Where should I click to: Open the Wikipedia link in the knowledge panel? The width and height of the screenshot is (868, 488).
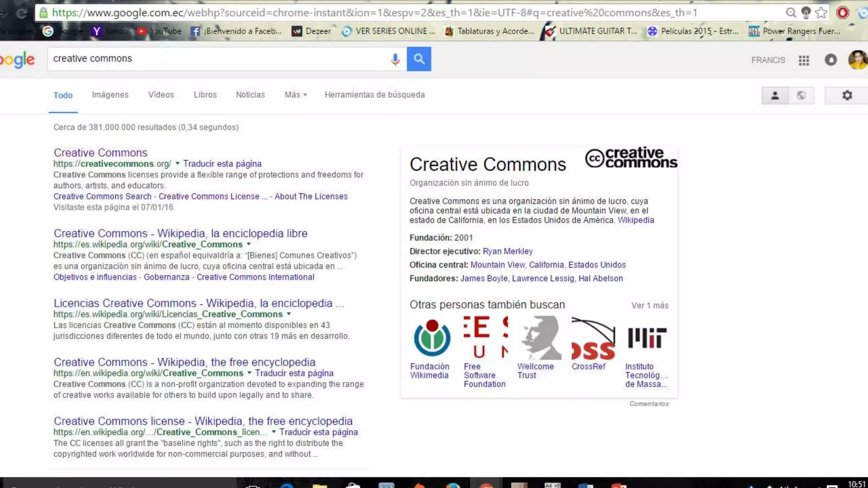point(636,220)
